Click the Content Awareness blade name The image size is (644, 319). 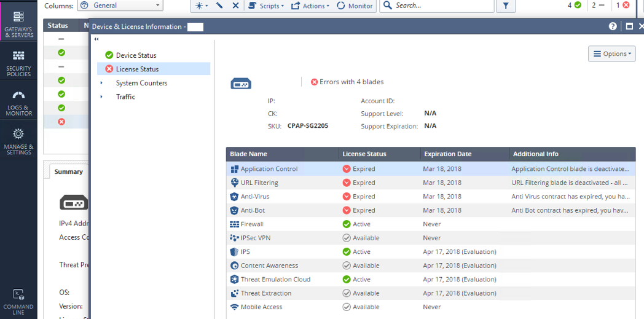269,266
